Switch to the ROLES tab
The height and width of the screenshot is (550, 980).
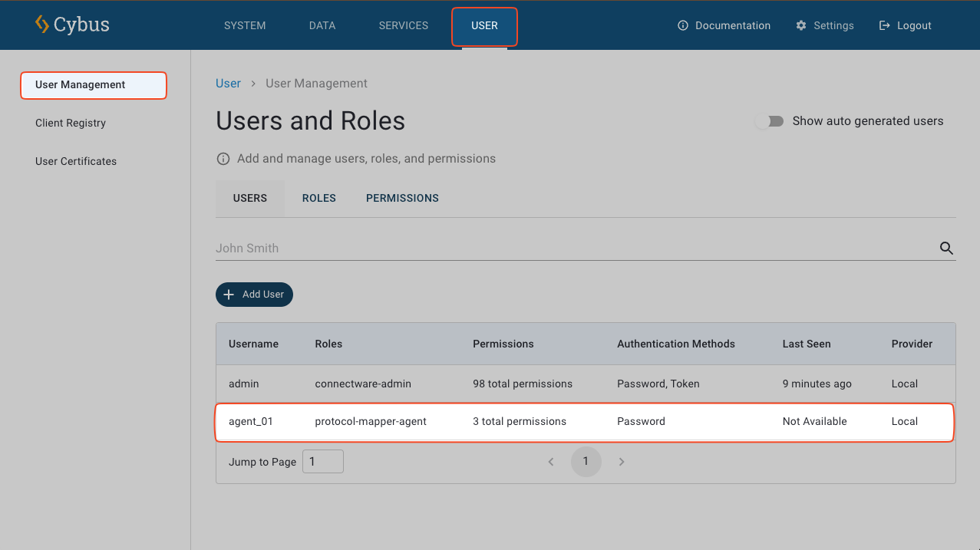318,198
